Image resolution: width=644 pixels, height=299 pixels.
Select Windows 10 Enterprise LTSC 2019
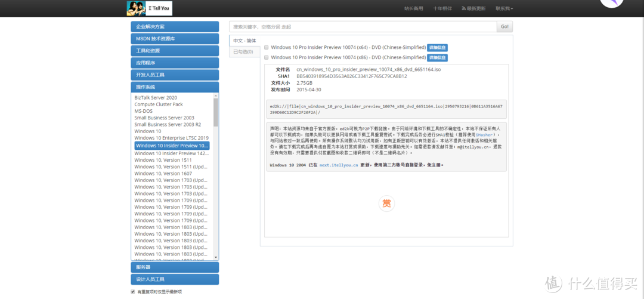click(x=172, y=138)
